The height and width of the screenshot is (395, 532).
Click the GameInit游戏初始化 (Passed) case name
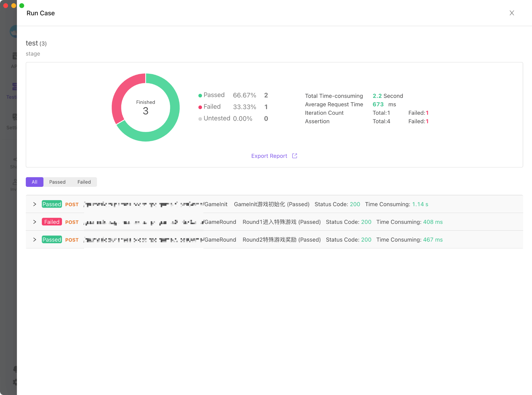click(x=272, y=204)
